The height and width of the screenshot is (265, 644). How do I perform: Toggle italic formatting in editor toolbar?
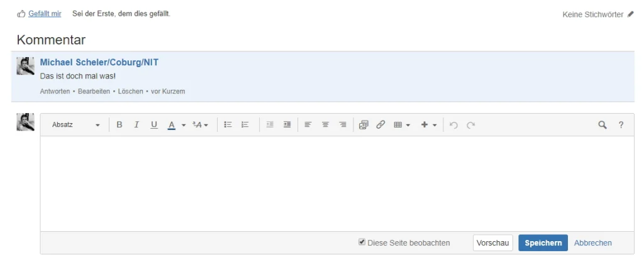pos(136,125)
